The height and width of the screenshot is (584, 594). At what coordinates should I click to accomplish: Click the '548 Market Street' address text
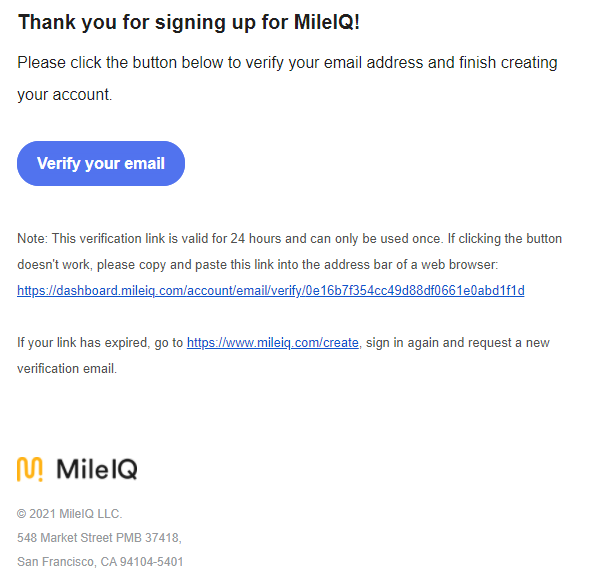(x=65, y=538)
